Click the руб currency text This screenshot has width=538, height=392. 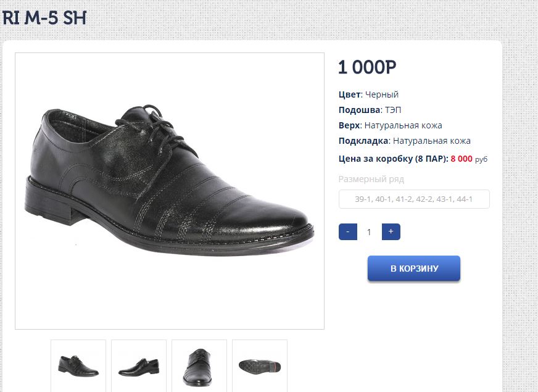click(481, 159)
